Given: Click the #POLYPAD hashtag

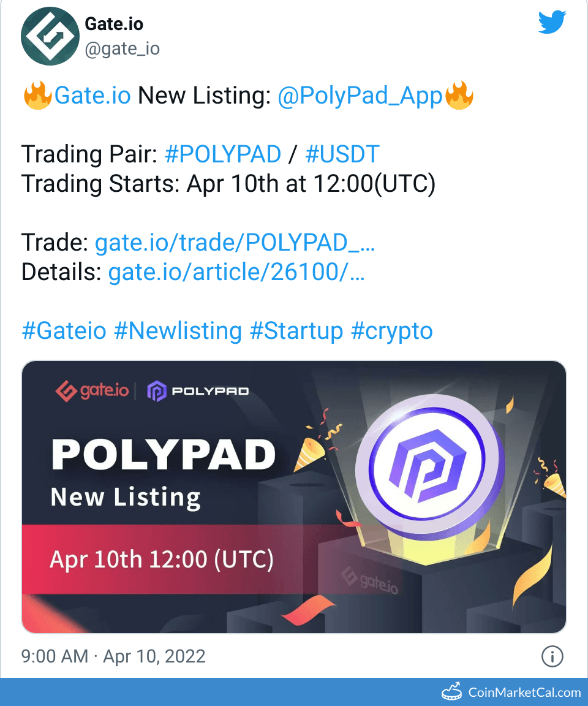Looking at the screenshot, I should point(223,154).
